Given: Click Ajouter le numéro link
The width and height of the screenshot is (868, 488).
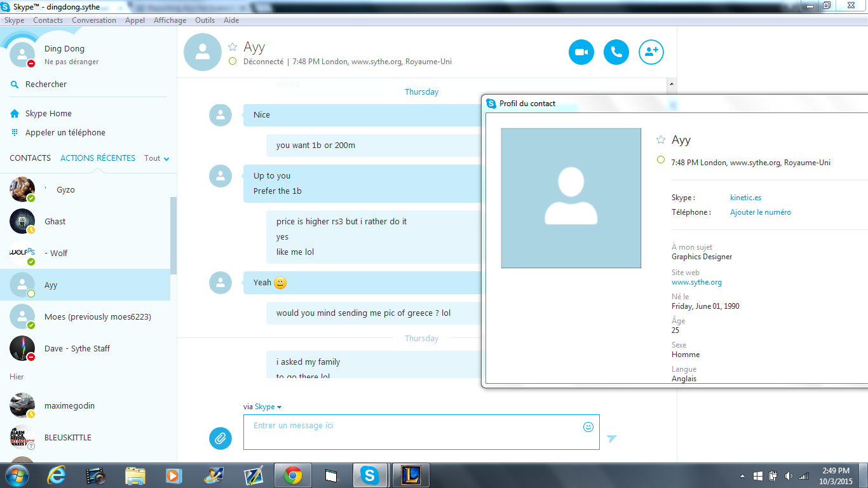Looking at the screenshot, I should [761, 212].
